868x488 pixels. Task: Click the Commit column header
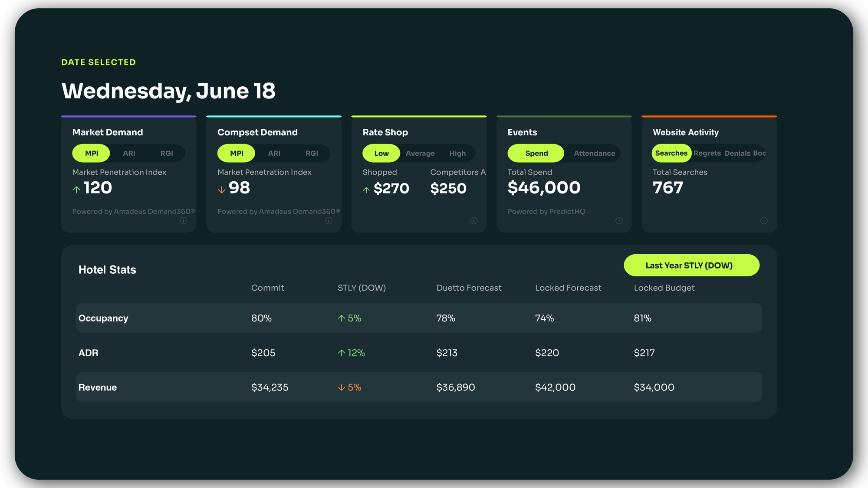pos(268,288)
